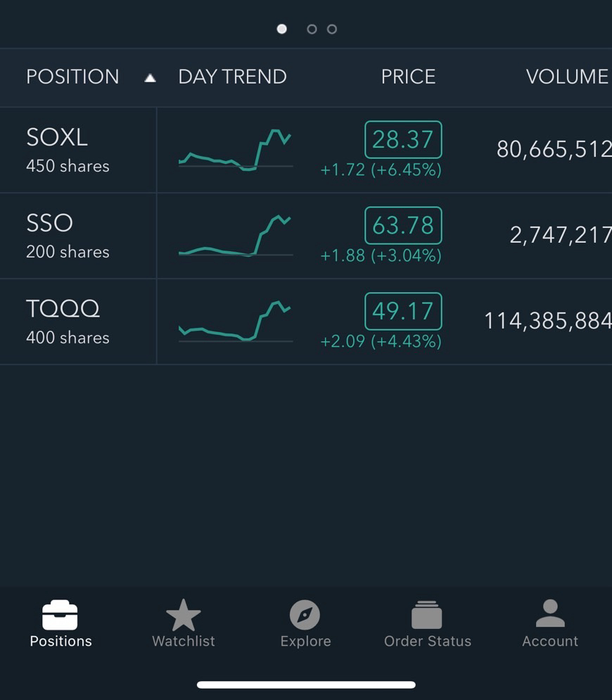Screen dimensions: 612x700
Task: Tap the DAY TREND column header
Action: [232, 77]
